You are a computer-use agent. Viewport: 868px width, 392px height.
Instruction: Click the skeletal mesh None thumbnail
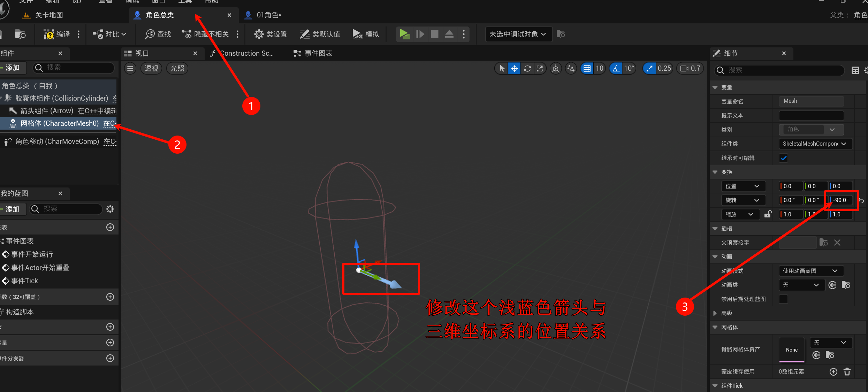tap(792, 349)
